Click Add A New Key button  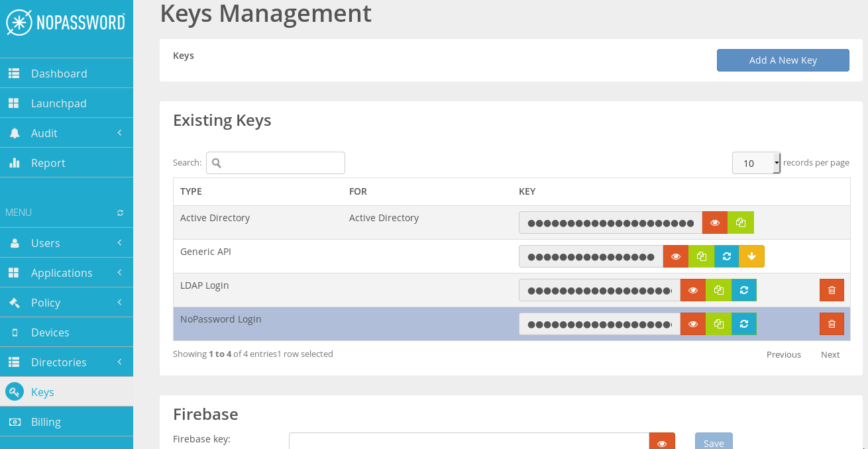coord(783,60)
